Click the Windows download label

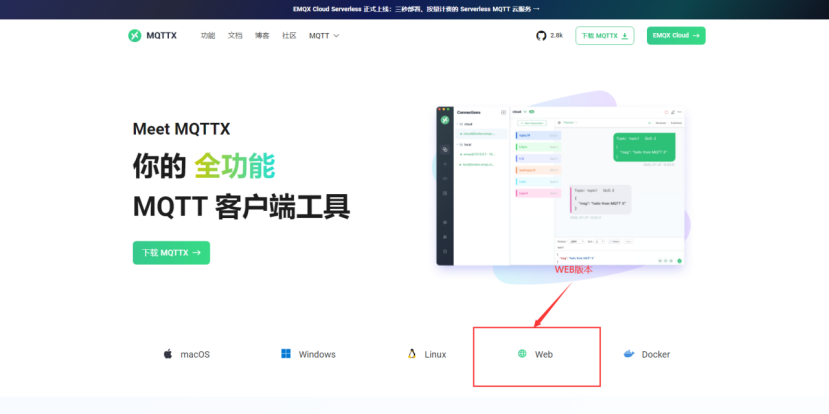click(x=317, y=354)
